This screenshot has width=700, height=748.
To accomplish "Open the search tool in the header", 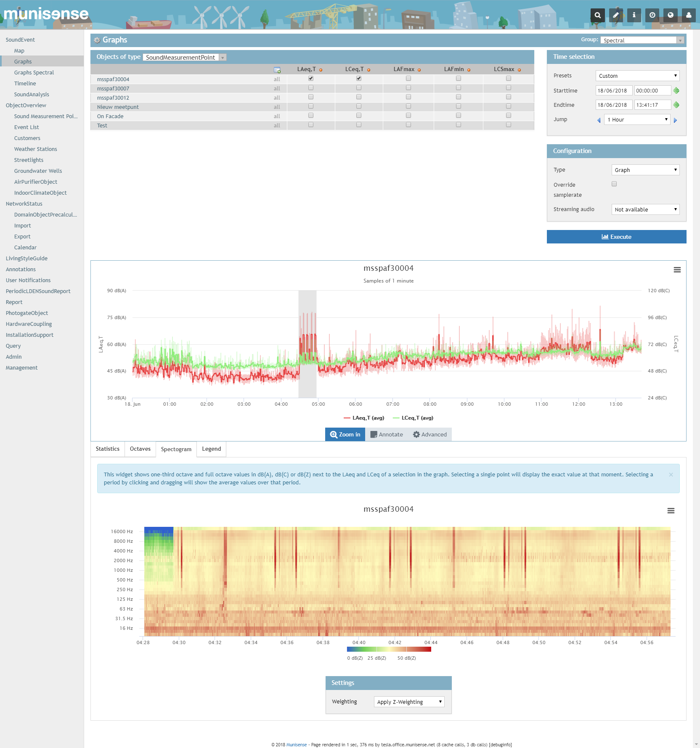I will 597,15.
